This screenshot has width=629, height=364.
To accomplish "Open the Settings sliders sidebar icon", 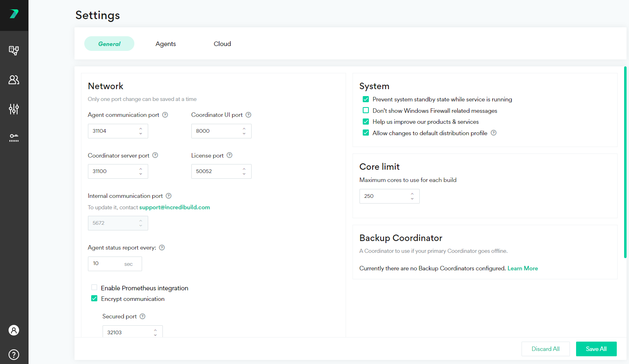I will (14, 109).
